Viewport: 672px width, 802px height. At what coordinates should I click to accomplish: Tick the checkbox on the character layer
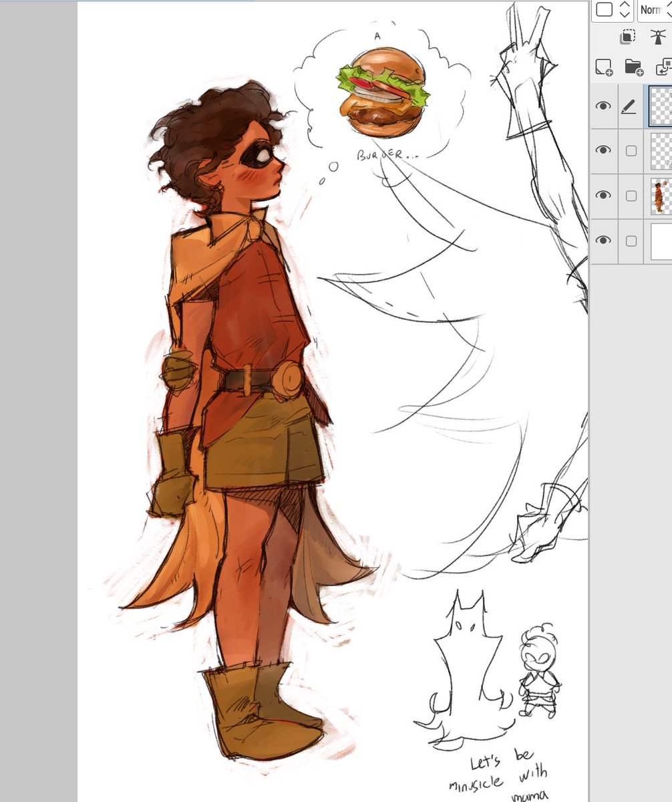click(631, 196)
